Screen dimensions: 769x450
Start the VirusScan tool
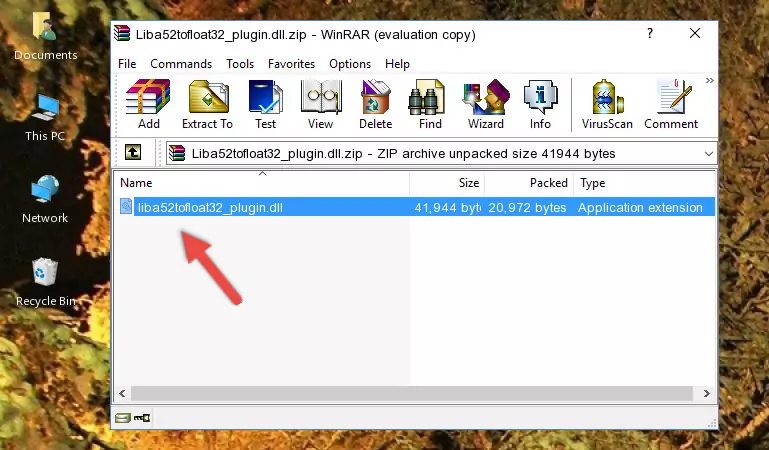click(x=607, y=104)
